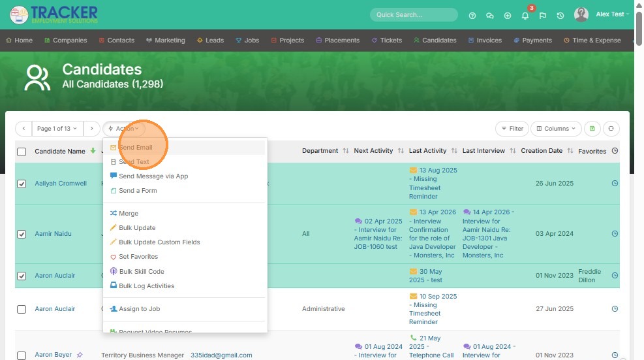This screenshot has height=360, width=644.
Task: Open the Columns dropdown
Action: pyautogui.click(x=556, y=128)
